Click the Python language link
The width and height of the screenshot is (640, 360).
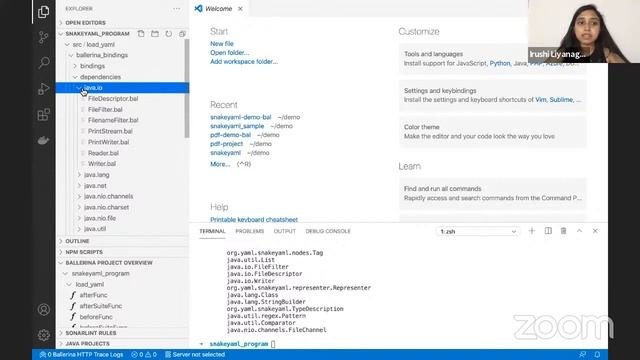click(x=500, y=63)
